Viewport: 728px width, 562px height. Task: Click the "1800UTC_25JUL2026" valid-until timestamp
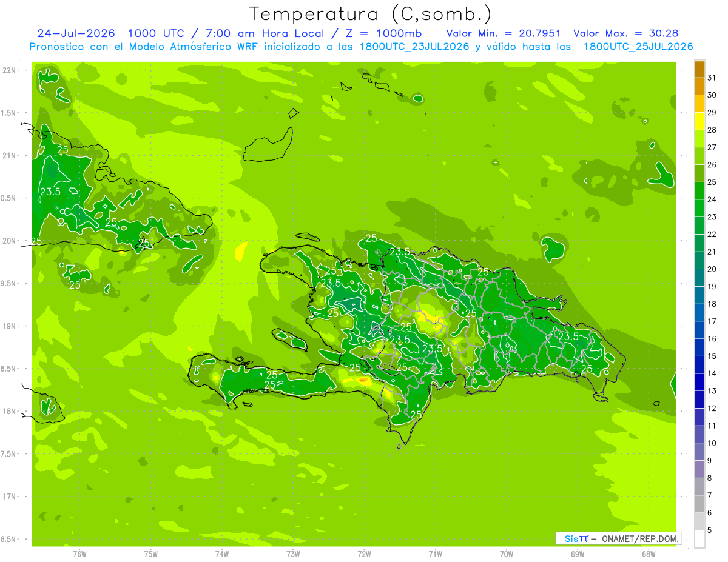[638, 47]
